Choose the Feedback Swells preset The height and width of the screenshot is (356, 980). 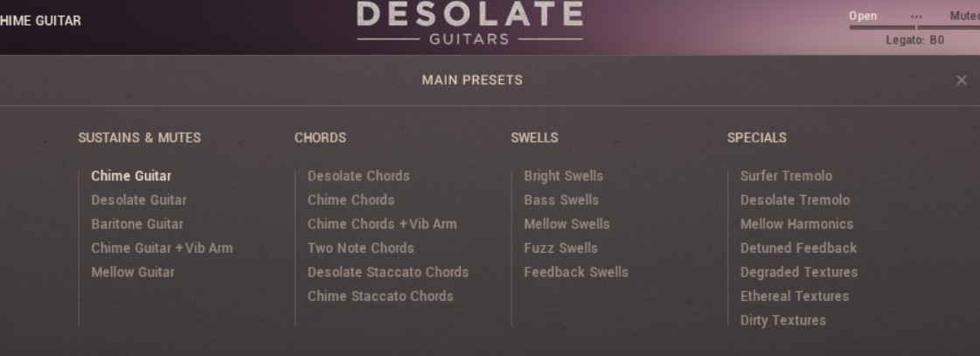tap(575, 272)
